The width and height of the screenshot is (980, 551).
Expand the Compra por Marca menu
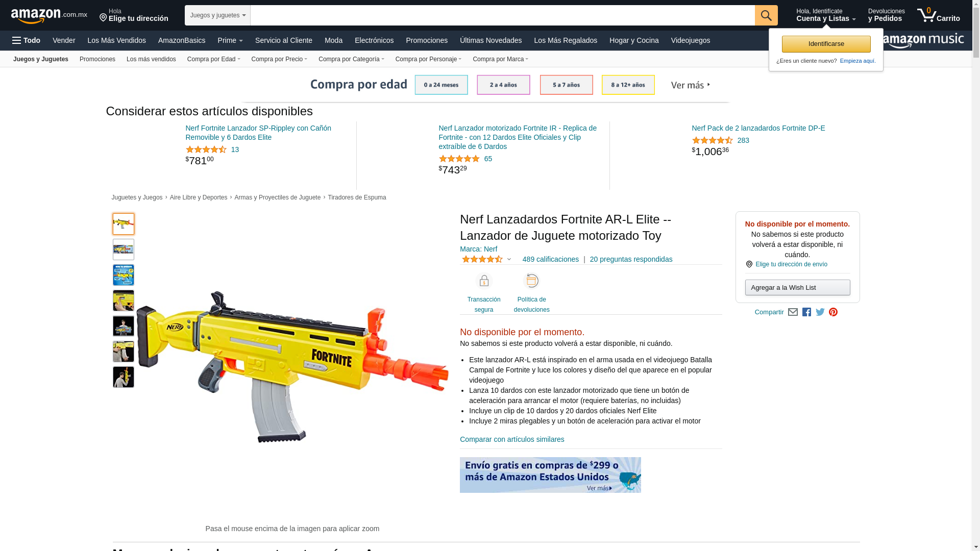tap(500, 59)
